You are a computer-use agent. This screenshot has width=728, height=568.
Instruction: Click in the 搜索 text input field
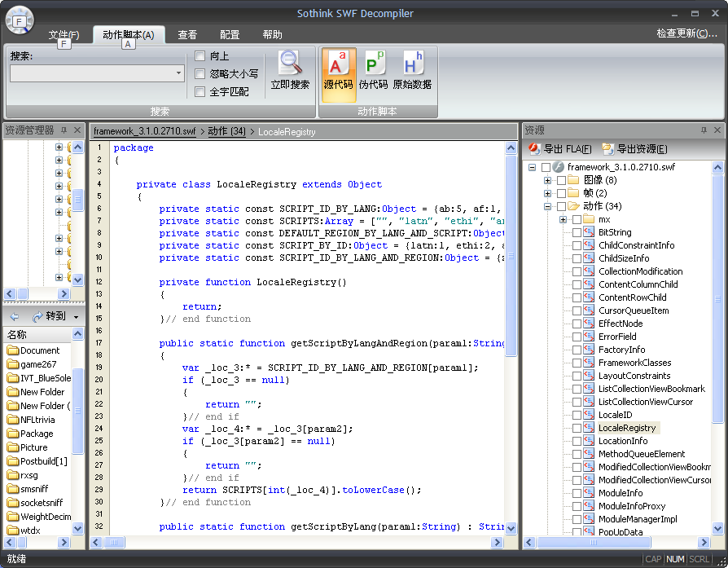(92, 73)
